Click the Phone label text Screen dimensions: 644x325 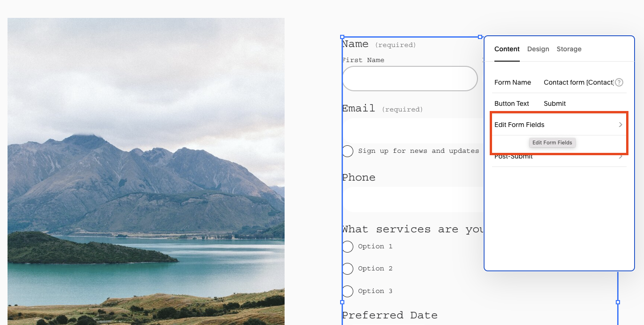358,177
